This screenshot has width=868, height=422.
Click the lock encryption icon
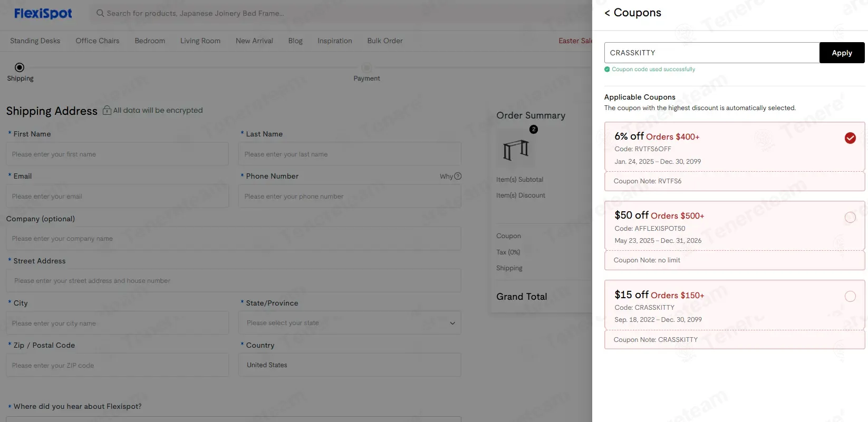pyautogui.click(x=107, y=110)
